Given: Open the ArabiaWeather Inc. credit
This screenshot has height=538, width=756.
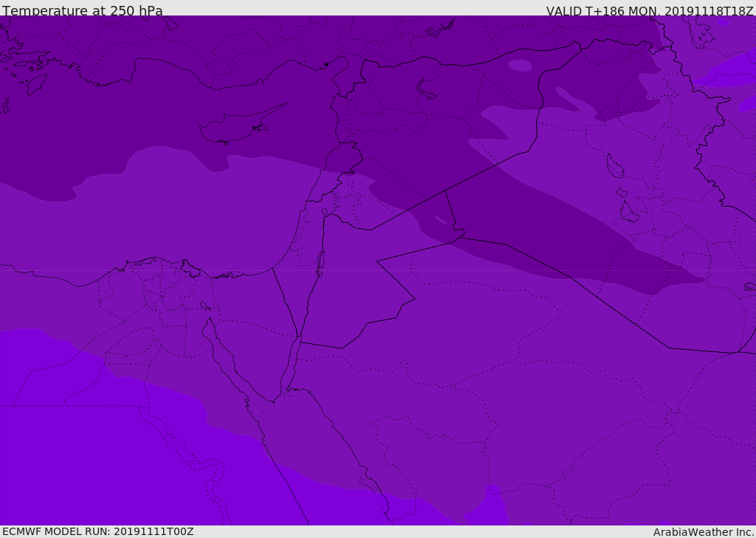Looking at the screenshot, I should [704, 532].
